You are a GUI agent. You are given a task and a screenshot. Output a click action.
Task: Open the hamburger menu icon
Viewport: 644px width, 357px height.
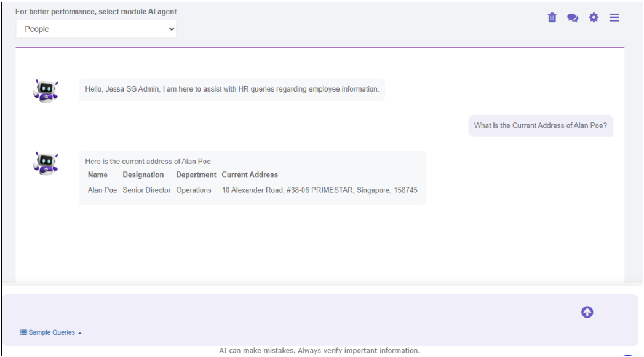click(x=614, y=17)
